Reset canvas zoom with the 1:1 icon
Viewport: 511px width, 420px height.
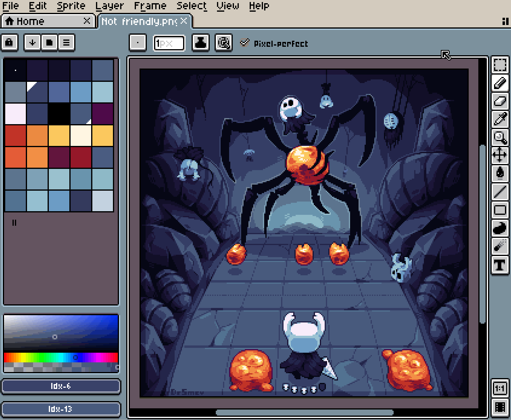click(x=500, y=389)
